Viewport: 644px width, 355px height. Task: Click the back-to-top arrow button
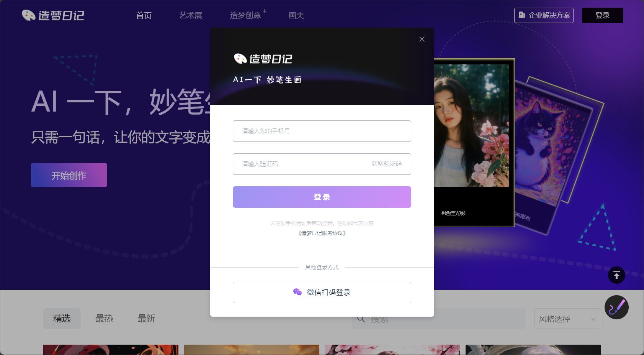click(x=616, y=275)
